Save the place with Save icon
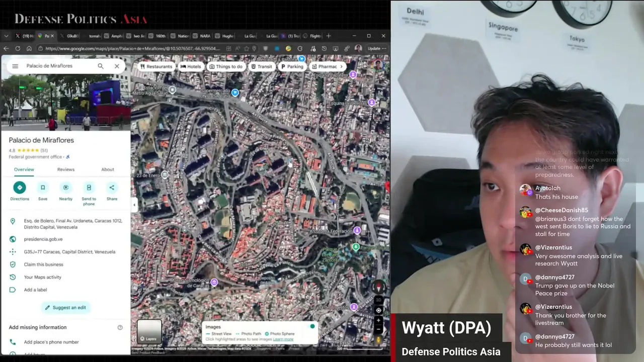The image size is (644, 362). click(43, 188)
